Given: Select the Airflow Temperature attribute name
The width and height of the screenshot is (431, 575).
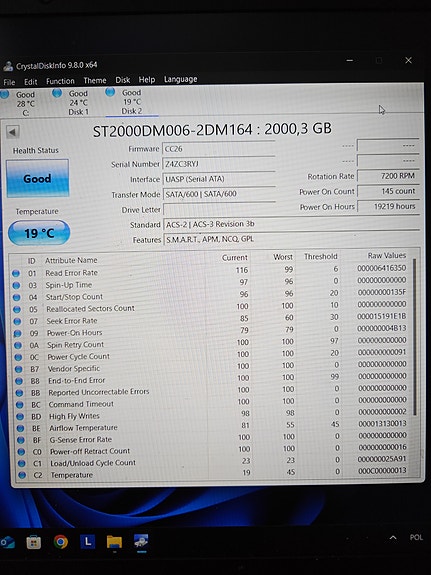Looking at the screenshot, I should pos(83,428).
